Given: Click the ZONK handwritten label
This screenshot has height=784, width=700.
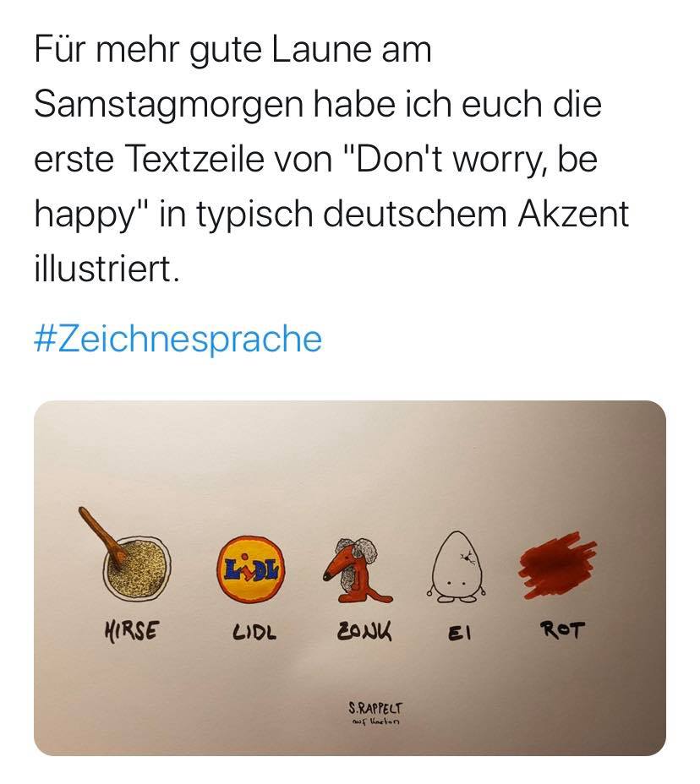Looking at the screenshot, I should click(x=364, y=630).
